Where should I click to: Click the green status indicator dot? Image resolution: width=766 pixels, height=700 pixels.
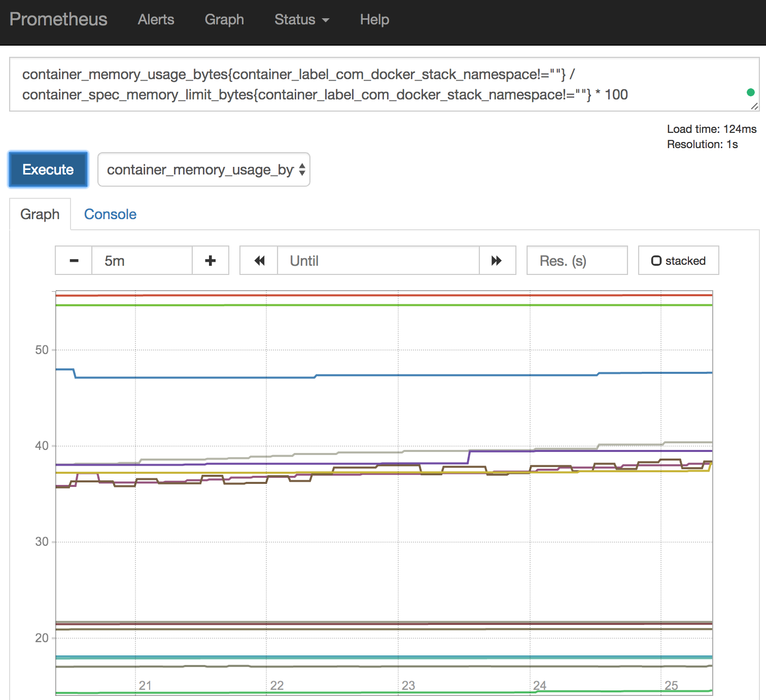point(750,92)
